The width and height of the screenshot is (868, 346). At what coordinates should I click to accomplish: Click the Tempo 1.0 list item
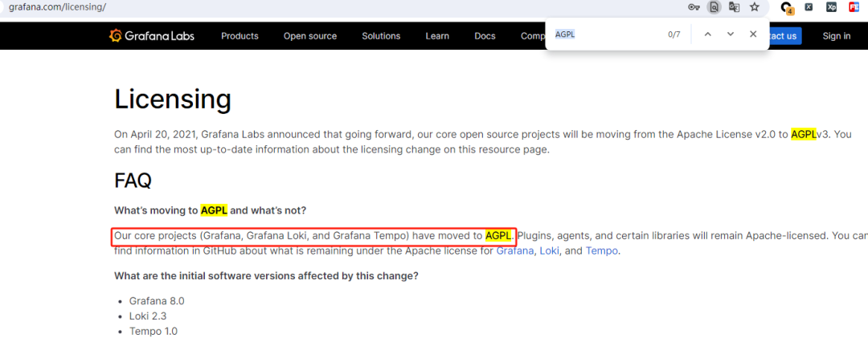click(x=154, y=332)
